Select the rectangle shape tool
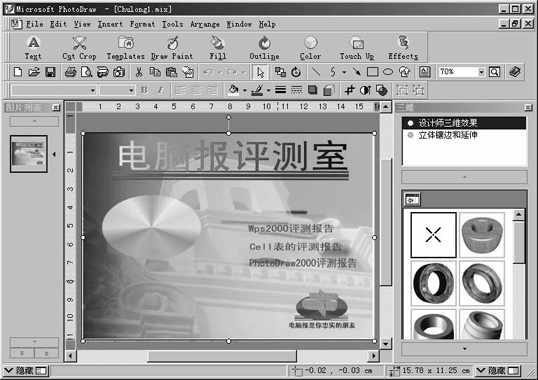The width and height of the screenshot is (538, 380). (373, 72)
